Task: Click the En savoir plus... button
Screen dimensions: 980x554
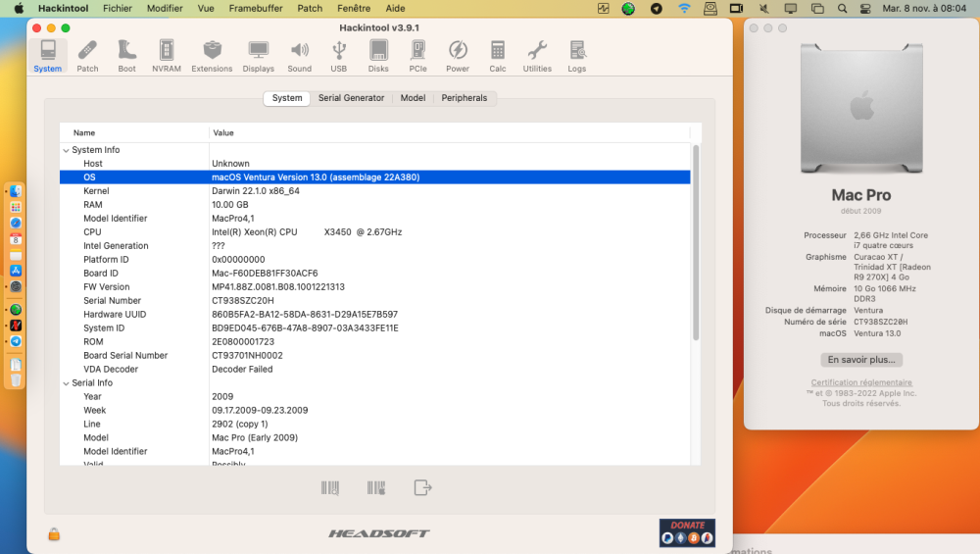Action: tap(861, 360)
